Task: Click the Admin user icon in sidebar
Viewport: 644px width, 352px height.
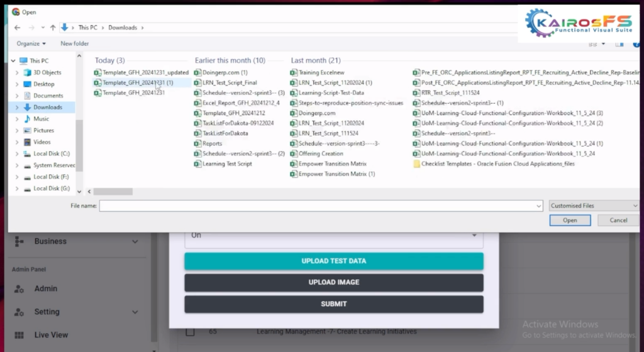Action: coord(19,289)
